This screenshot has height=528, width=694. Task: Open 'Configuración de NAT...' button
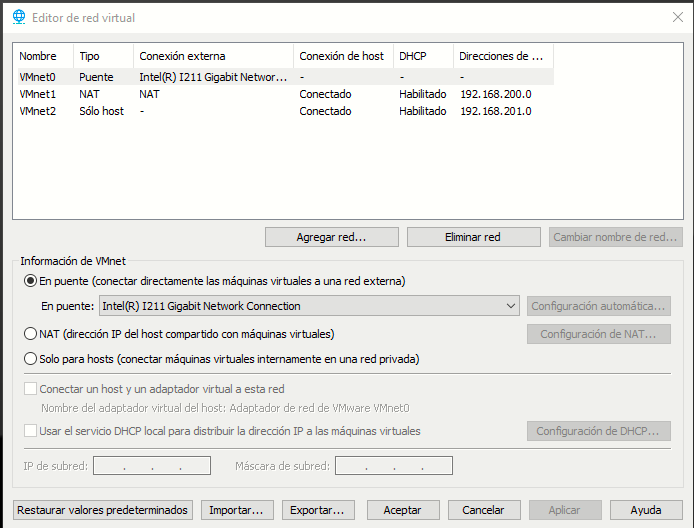click(x=599, y=334)
